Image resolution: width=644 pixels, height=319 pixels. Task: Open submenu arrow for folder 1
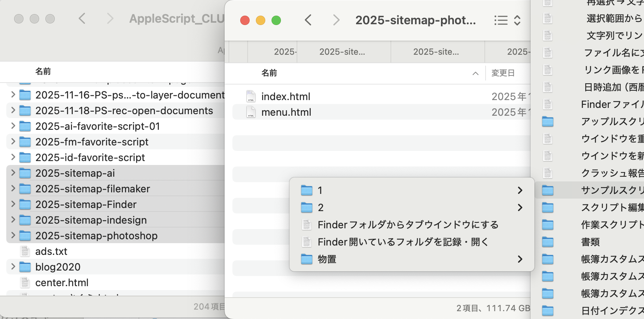tap(520, 190)
